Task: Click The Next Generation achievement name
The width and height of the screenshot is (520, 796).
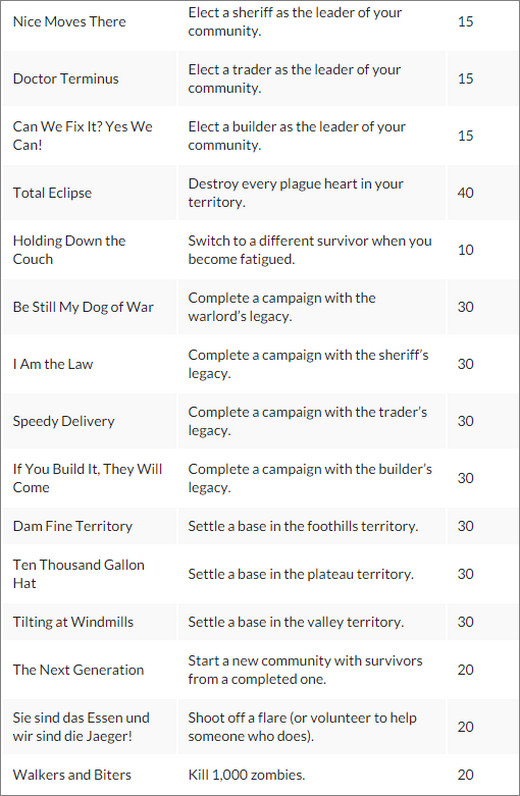Action: pos(78,670)
